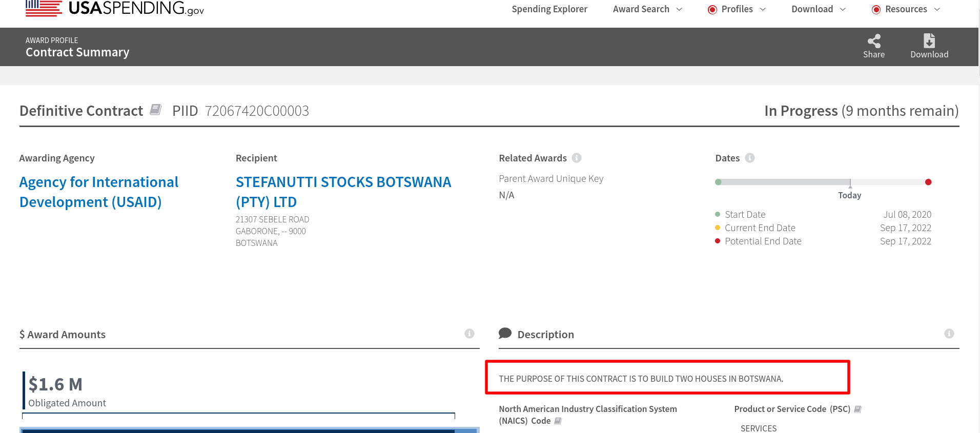Expand the Resources menu chevron

click(x=937, y=9)
